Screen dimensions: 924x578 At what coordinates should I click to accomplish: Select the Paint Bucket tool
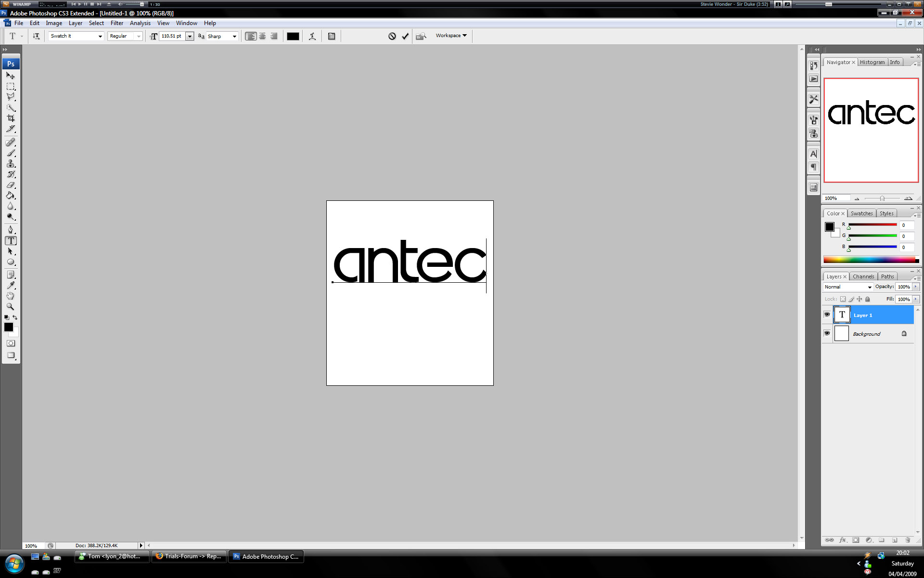pos(11,195)
